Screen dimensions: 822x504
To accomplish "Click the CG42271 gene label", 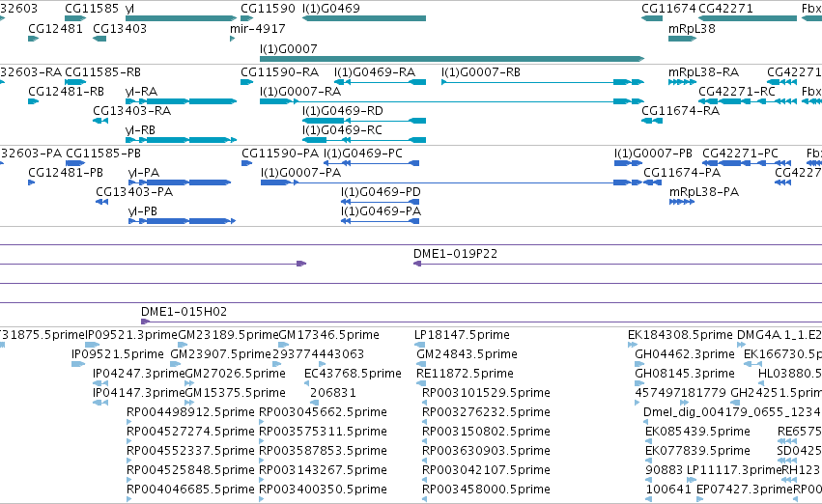I will click(x=725, y=9).
